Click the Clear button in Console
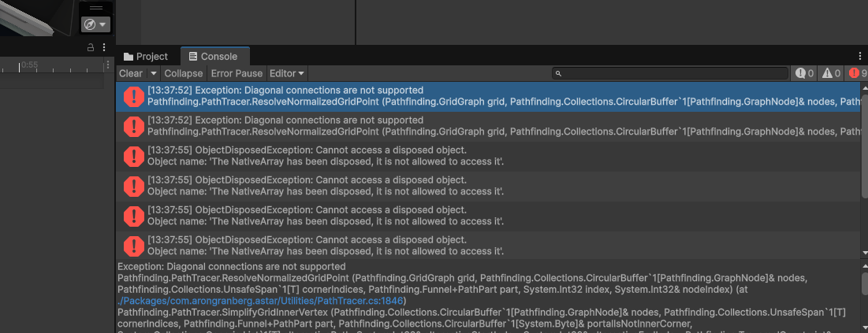 (x=131, y=73)
